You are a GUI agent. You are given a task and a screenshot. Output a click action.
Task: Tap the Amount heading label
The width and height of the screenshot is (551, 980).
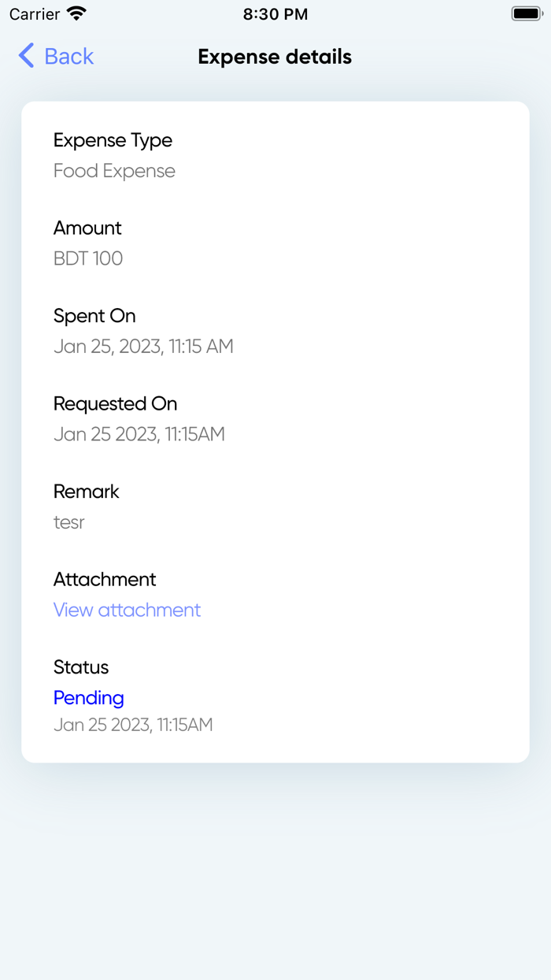87,228
